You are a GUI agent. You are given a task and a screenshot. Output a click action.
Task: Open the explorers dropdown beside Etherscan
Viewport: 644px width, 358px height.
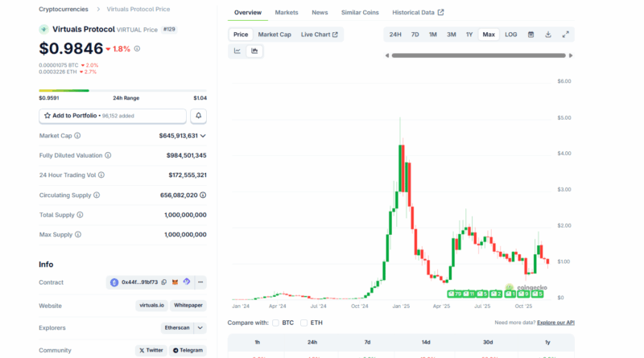pyautogui.click(x=200, y=328)
